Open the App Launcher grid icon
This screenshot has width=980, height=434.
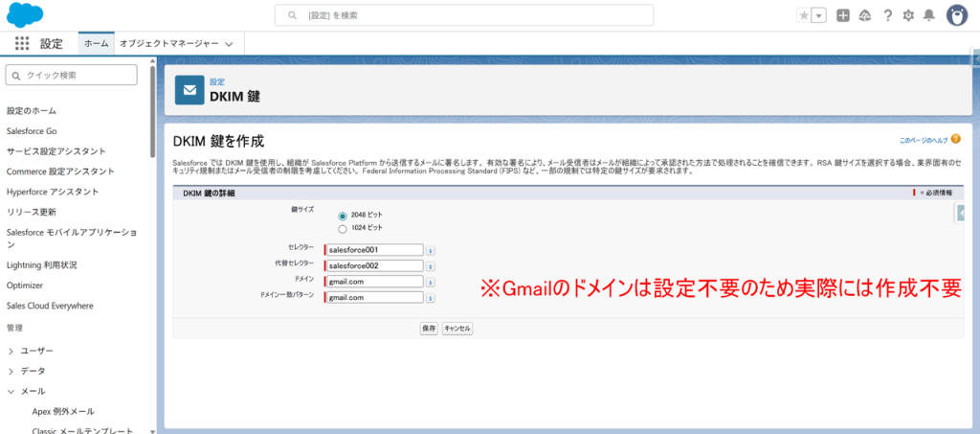tap(22, 43)
